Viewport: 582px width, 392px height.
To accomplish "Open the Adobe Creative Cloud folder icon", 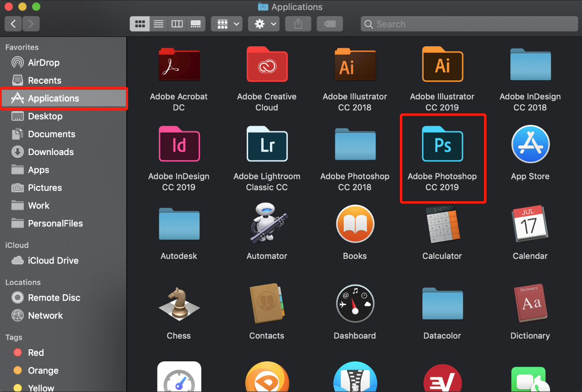I will 267,65.
